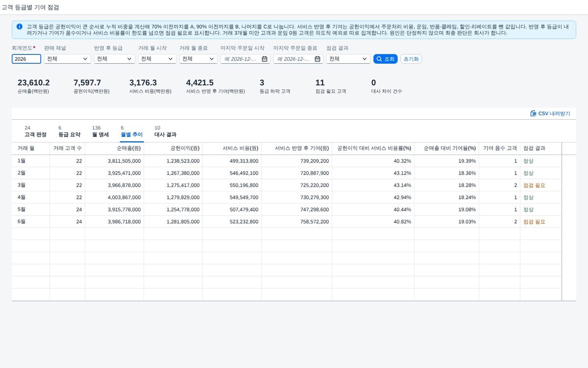Click the 초기화 reset button
Screen dimensions: 588x368
click(x=411, y=59)
